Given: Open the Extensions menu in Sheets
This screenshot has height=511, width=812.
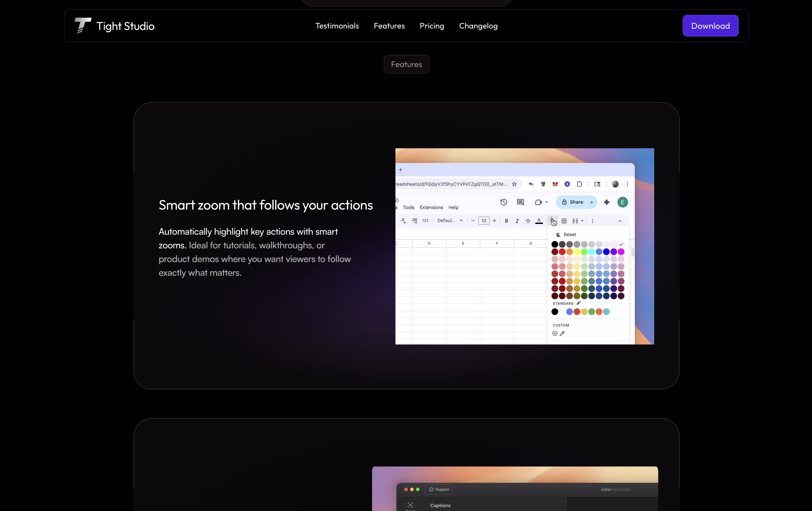Looking at the screenshot, I should click(x=431, y=207).
